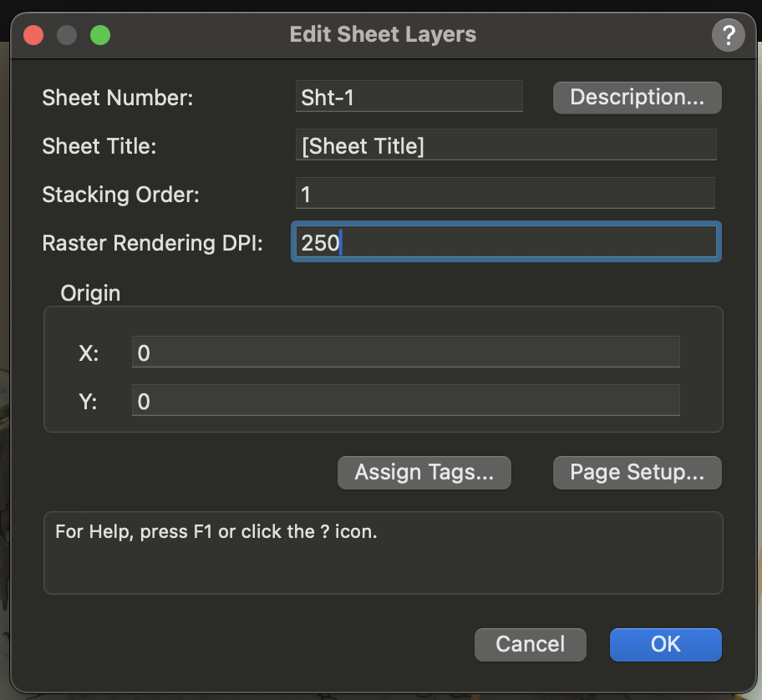Open Page Setup settings
Viewport: 762px width, 700px height.
point(637,472)
